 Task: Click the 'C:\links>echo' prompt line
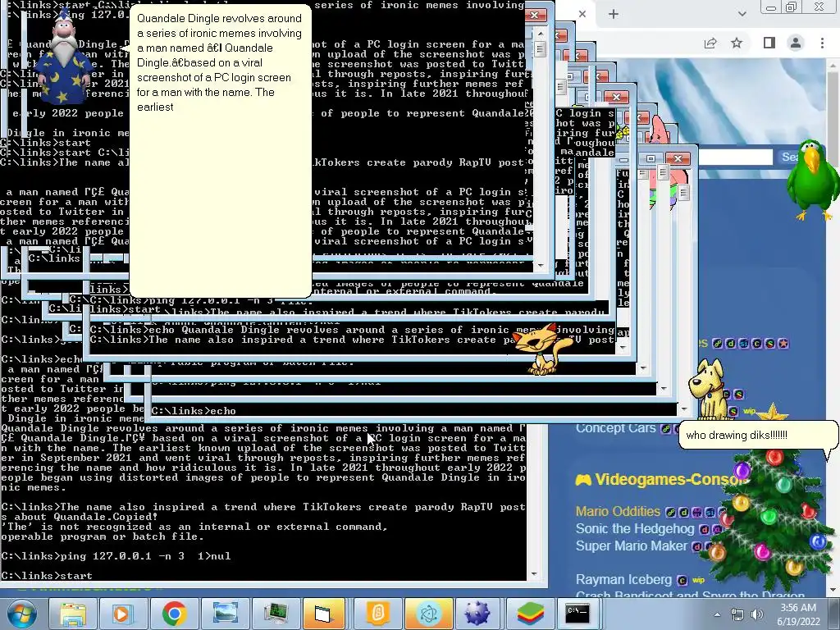pyautogui.click(x=194, y=411)
